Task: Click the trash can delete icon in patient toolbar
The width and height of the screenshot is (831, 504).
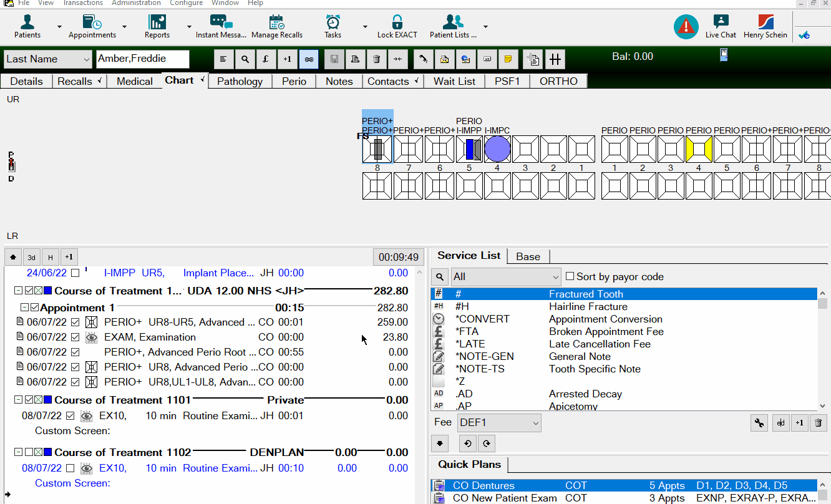Action: [x=376, y=59]
